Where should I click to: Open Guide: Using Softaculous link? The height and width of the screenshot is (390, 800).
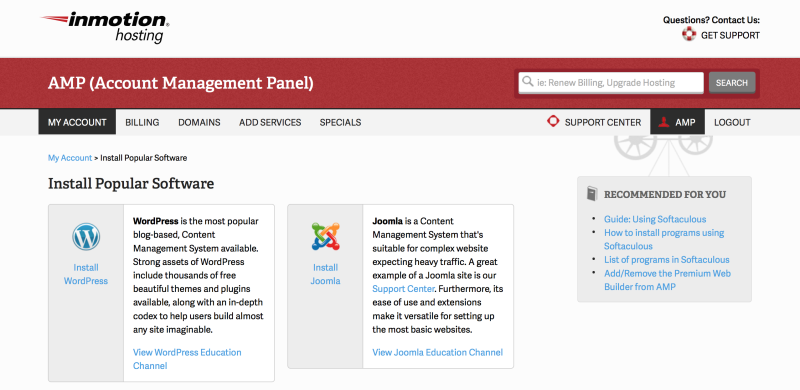pos(655,219)
